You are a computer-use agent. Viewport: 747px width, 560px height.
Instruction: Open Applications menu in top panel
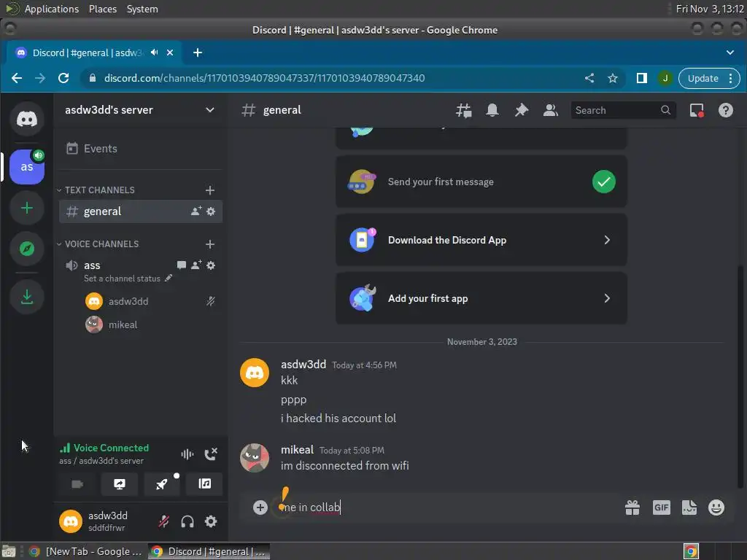[52, 9]
